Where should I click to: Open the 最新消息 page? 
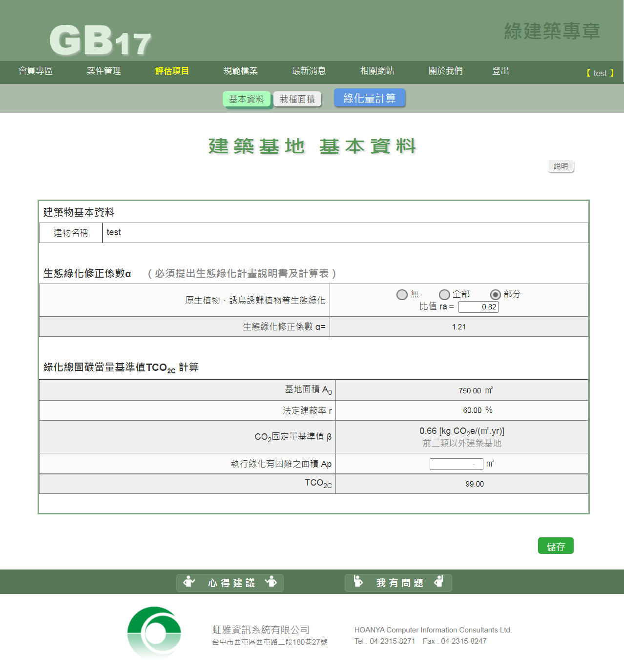309,71
